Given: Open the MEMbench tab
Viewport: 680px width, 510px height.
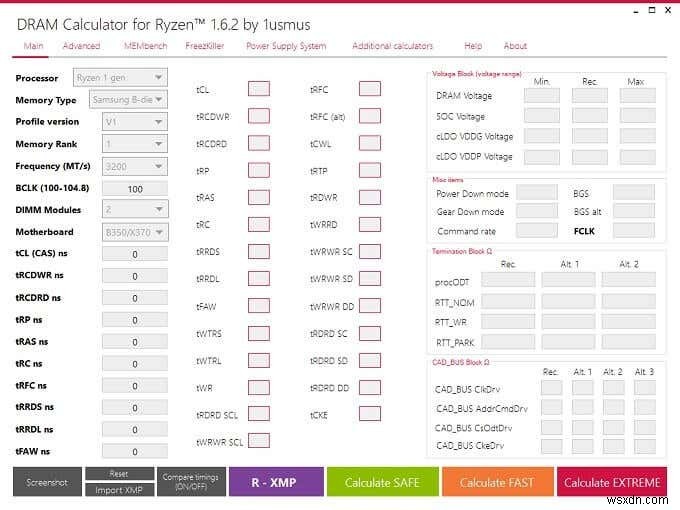Looking at the screenshot, I should click(x=145, y=46).
